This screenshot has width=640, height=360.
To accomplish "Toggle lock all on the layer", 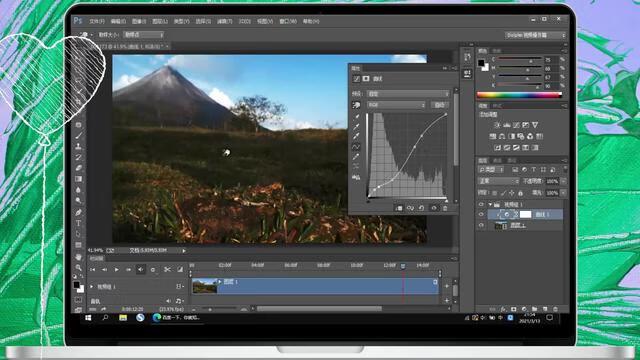I will tap(520, 193).
